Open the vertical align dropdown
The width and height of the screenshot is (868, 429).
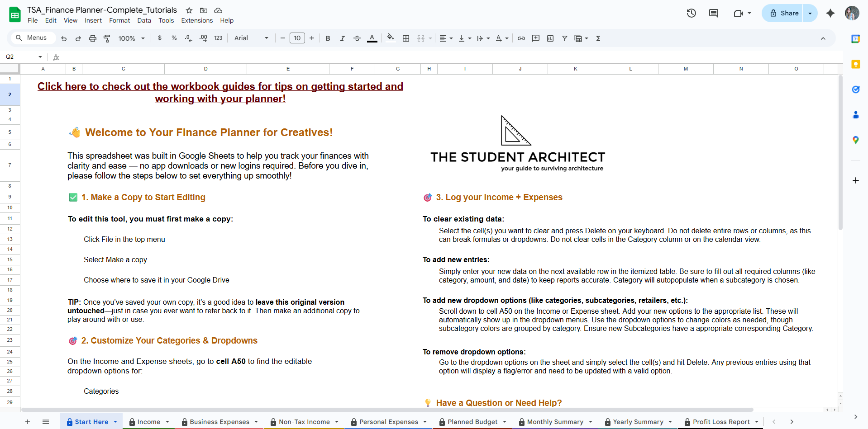coord(465,38)
